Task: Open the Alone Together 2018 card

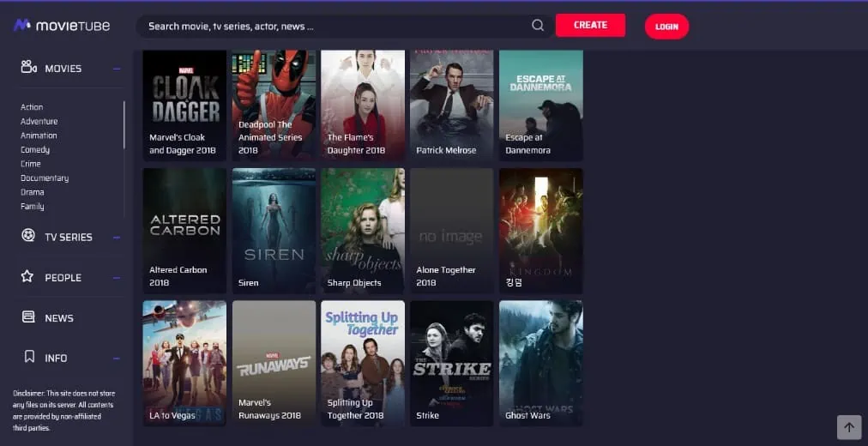Action: (452, 231)
